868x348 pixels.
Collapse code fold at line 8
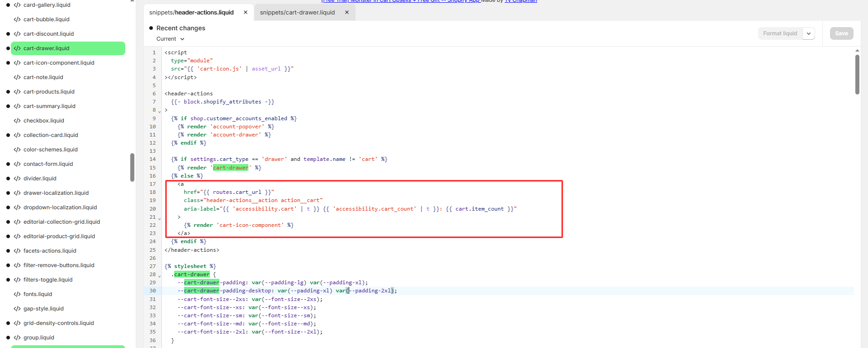pos(159,111)
